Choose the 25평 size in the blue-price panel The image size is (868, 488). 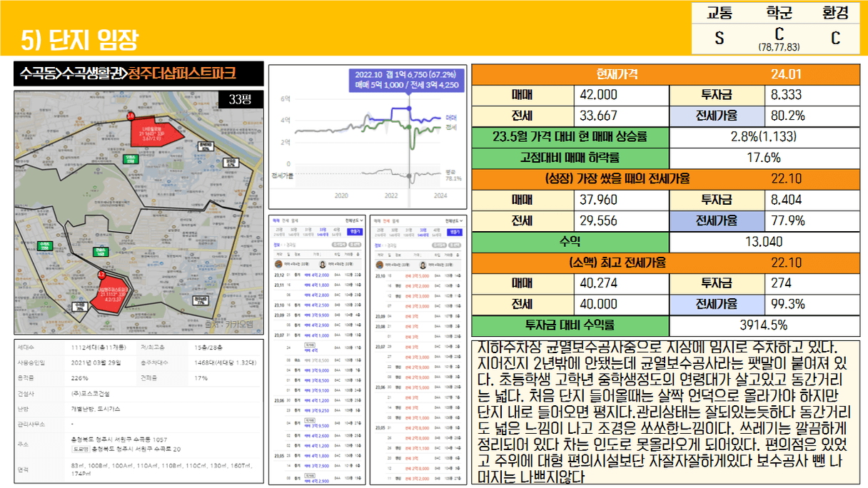tap(279, 231)
